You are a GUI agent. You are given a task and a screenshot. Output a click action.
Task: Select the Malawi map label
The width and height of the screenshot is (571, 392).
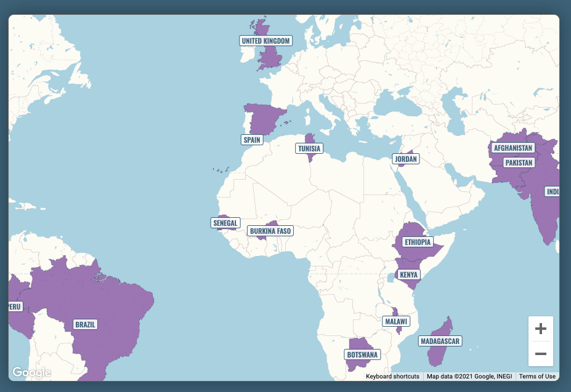click(x=395, y=321)
